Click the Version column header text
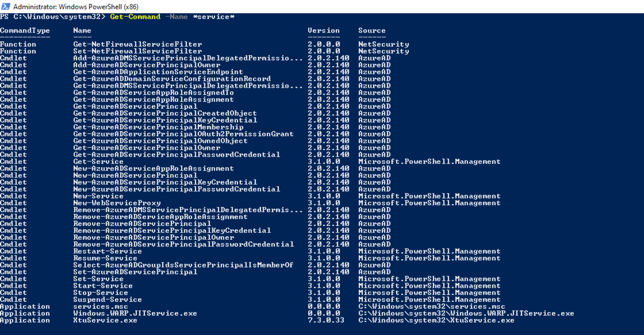Viewport: 644px width, 335px height. [x=324, y=30]
